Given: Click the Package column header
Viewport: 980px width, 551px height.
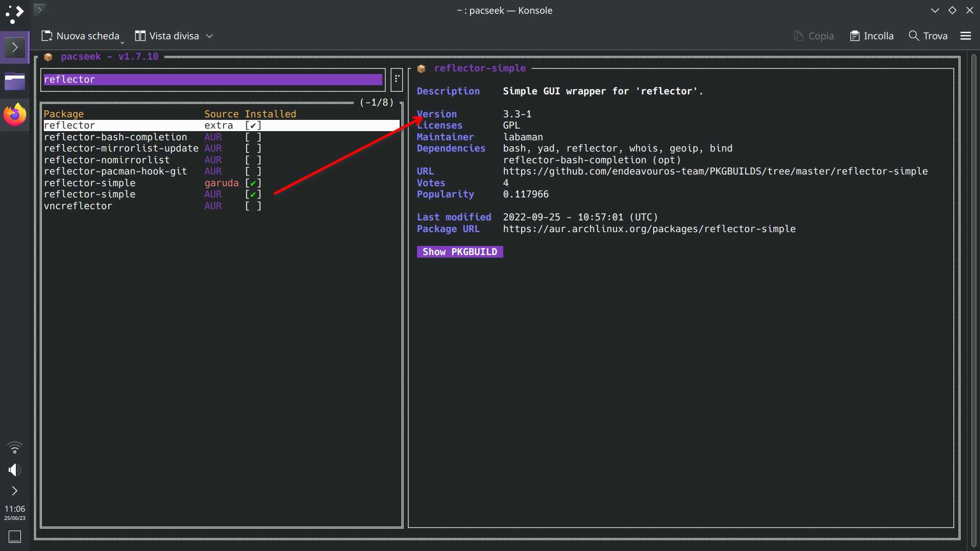Looking at the screenshot, I should click(x=64, y=114).
